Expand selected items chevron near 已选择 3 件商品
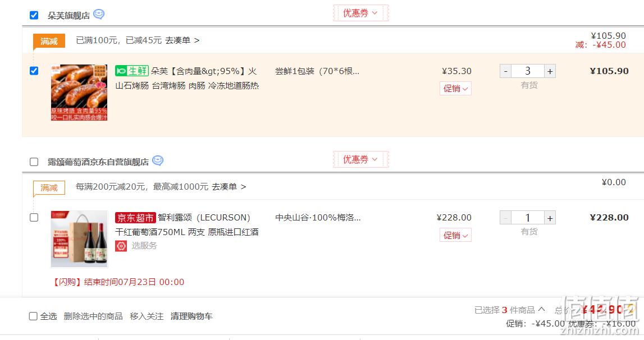Screen dimensions: 644x340 point(542,309)
